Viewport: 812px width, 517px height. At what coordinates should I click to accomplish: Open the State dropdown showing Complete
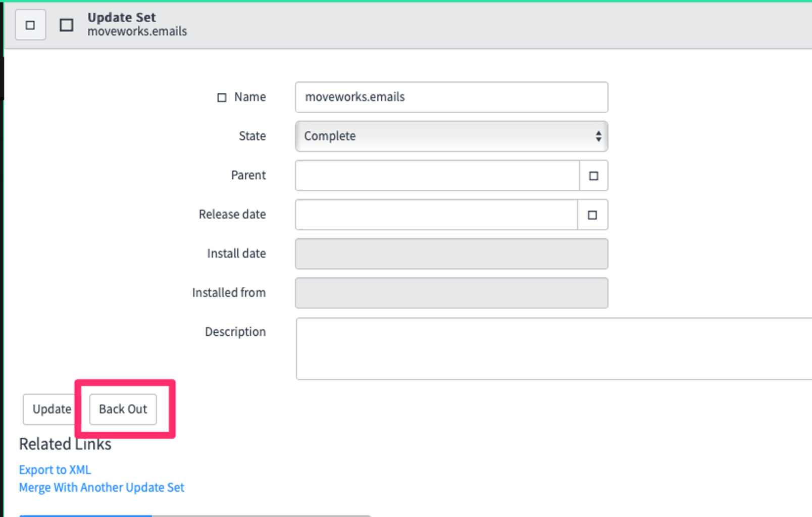(451, 136)
